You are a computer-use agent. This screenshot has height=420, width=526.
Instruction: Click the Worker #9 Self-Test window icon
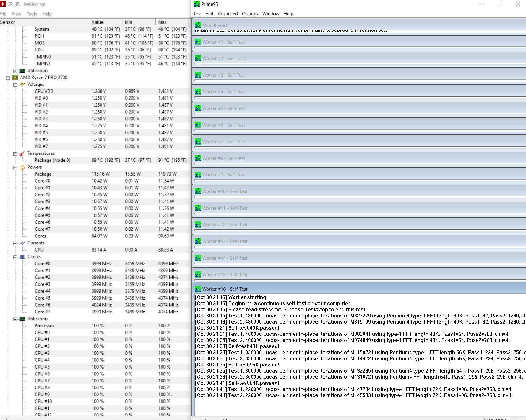point(198,175)
